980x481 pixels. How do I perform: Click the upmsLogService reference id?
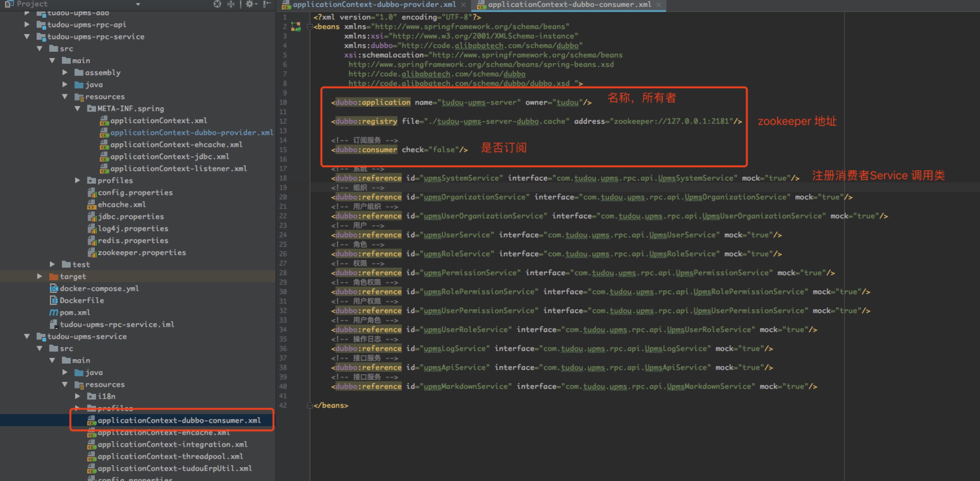pos(455,348)
